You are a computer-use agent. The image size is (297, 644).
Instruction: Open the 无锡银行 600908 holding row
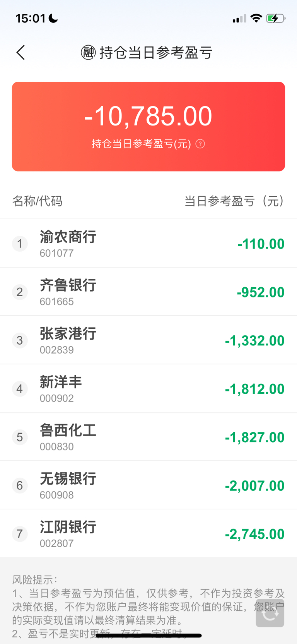pyautogui.click(x=148, y=485)
